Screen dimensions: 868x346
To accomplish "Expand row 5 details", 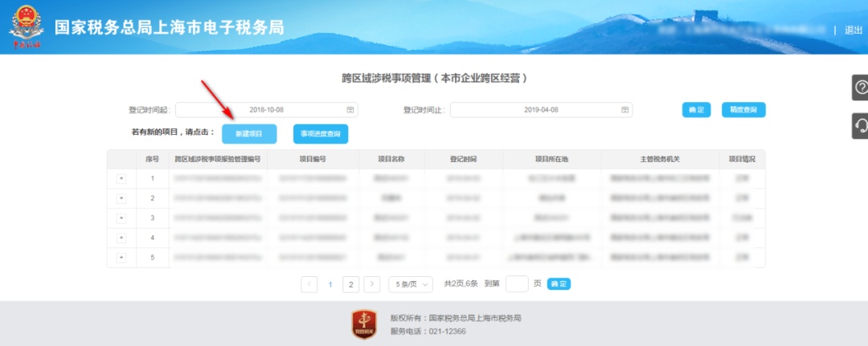I will [121, 257].
